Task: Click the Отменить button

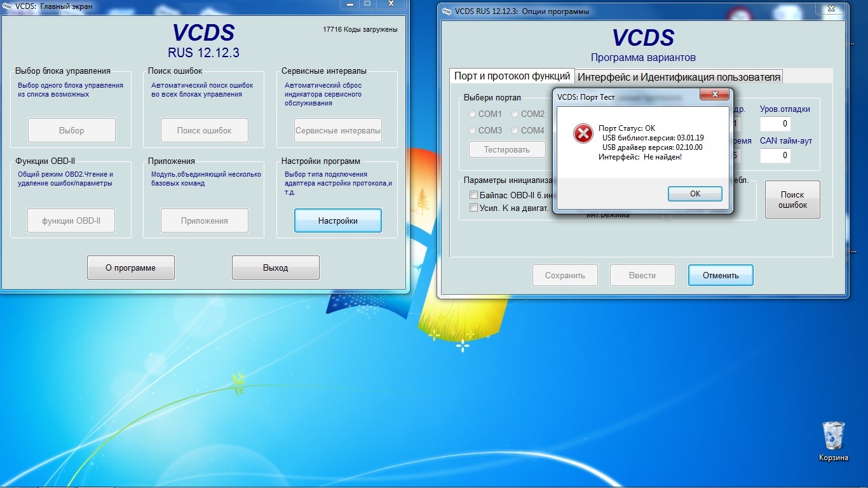Action: coord(721,275)
